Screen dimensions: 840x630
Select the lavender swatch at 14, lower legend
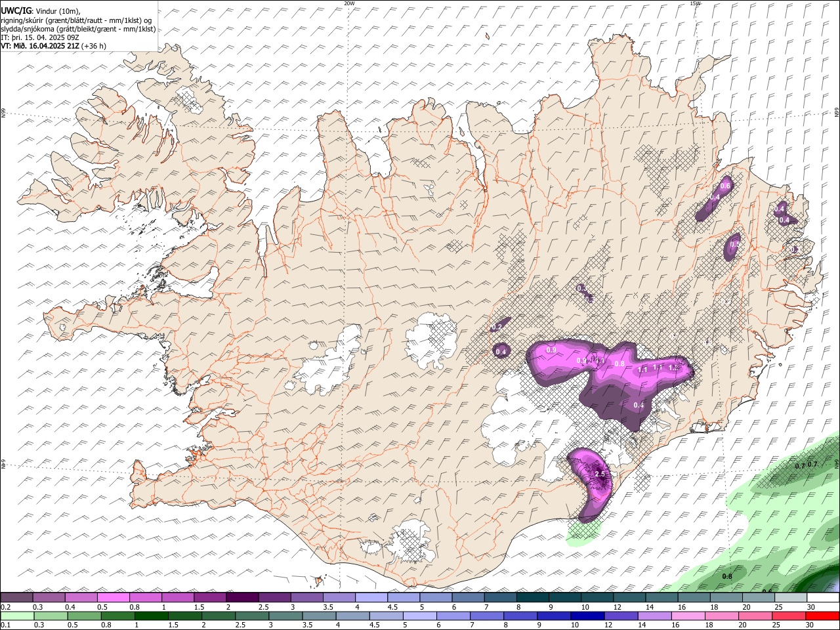654,616
